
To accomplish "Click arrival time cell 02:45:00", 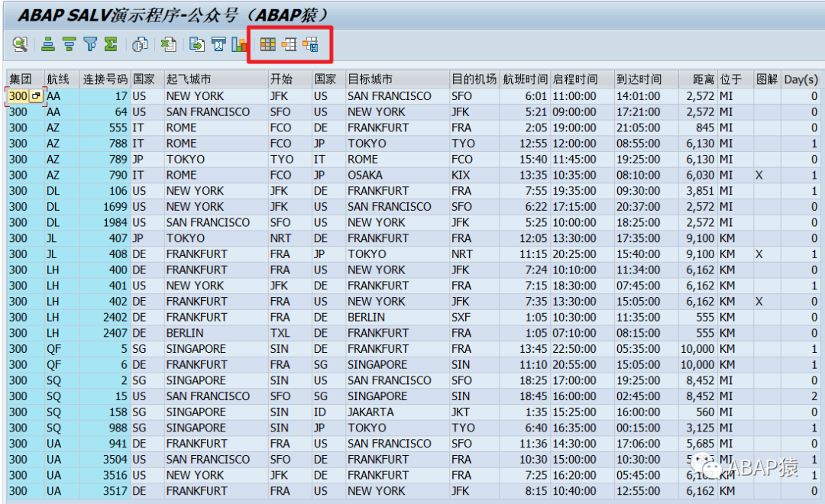I will coord(646,396).
